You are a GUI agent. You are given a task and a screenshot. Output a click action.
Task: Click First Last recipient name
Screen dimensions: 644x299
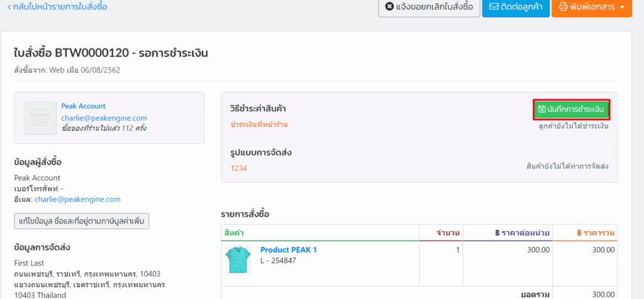pyautogui.click(x=29, y=263)
